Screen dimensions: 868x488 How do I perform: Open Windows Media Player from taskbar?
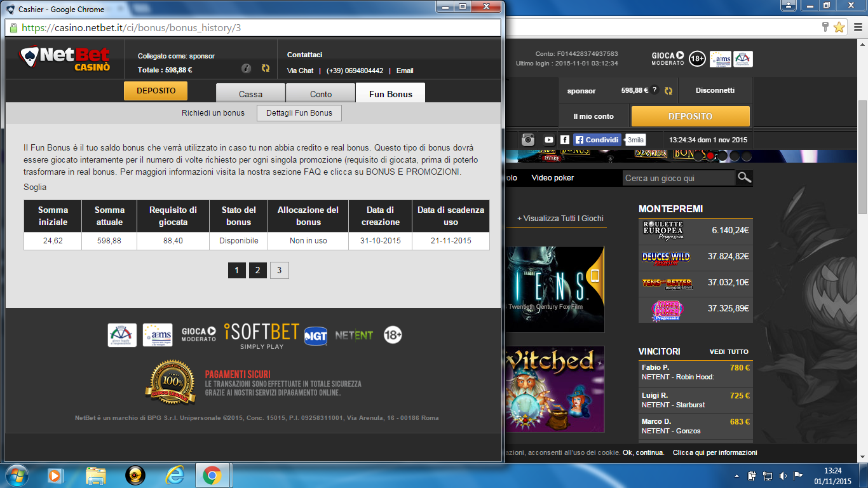point(56,475)
